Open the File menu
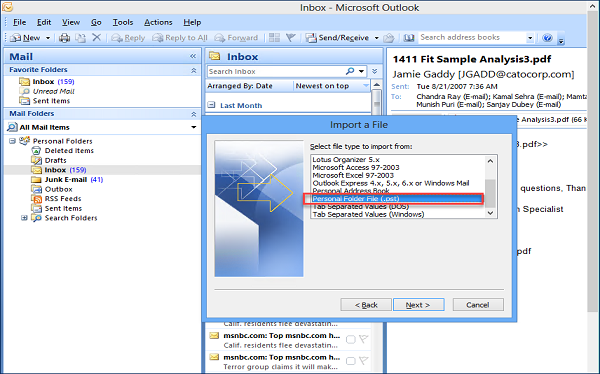600x374 pixels. point(20,22)
